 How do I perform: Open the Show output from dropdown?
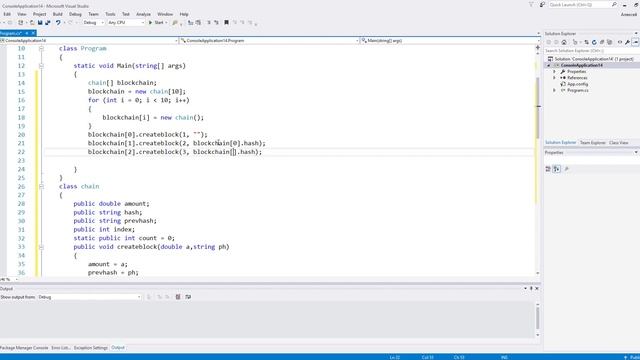pyautogui.click(x=89, y=297)
